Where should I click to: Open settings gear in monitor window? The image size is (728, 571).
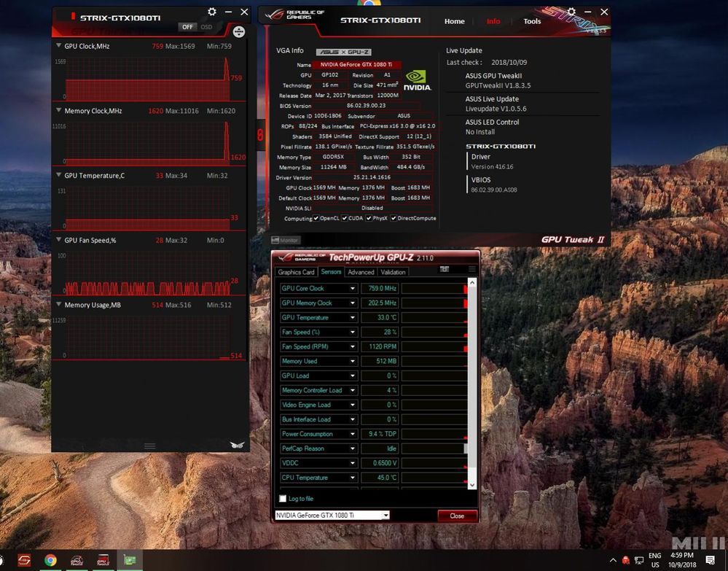click(x=212, y=12)
